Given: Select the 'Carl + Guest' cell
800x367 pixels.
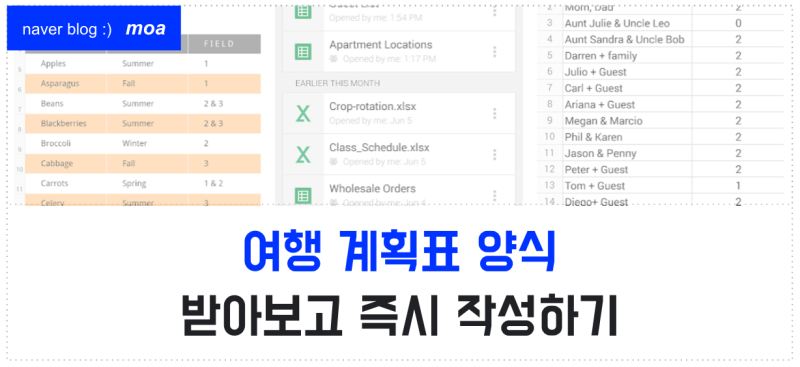Looking at the screenshot, I should (x=627, y=88).
